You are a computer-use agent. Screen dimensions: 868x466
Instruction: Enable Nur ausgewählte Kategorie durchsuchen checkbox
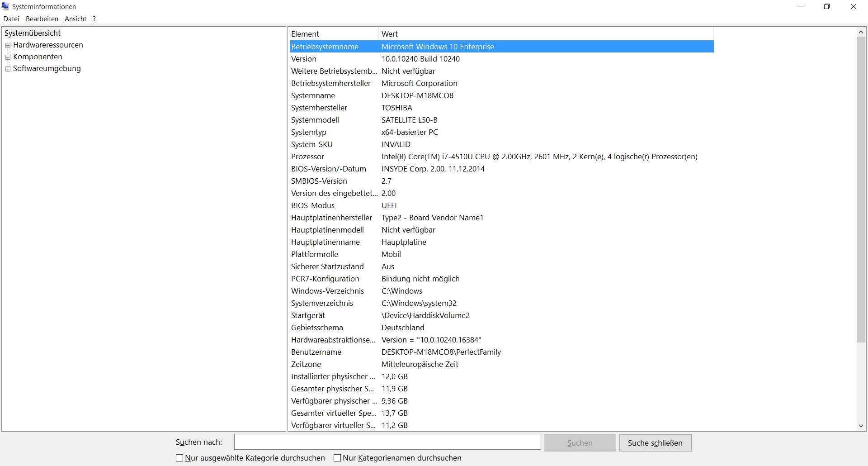point(179,458)
